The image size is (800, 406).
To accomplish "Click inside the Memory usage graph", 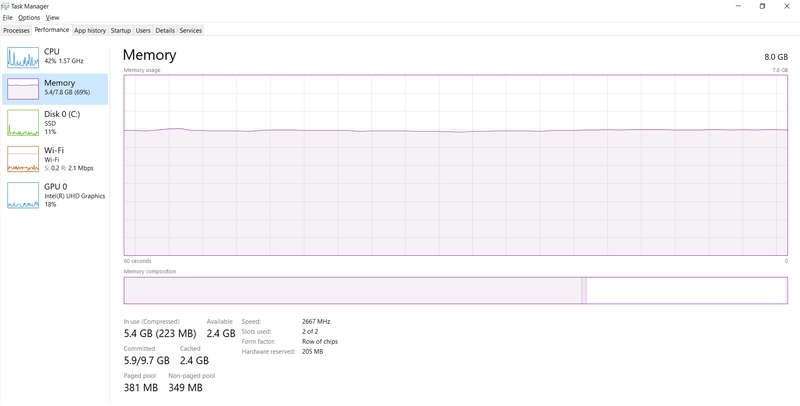I will [x=456, y=165].
